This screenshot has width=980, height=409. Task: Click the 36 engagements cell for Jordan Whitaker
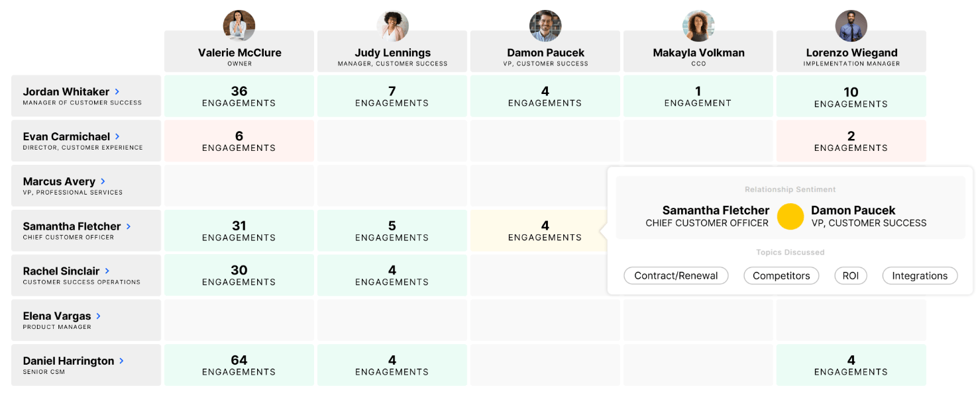click(239, 96)
